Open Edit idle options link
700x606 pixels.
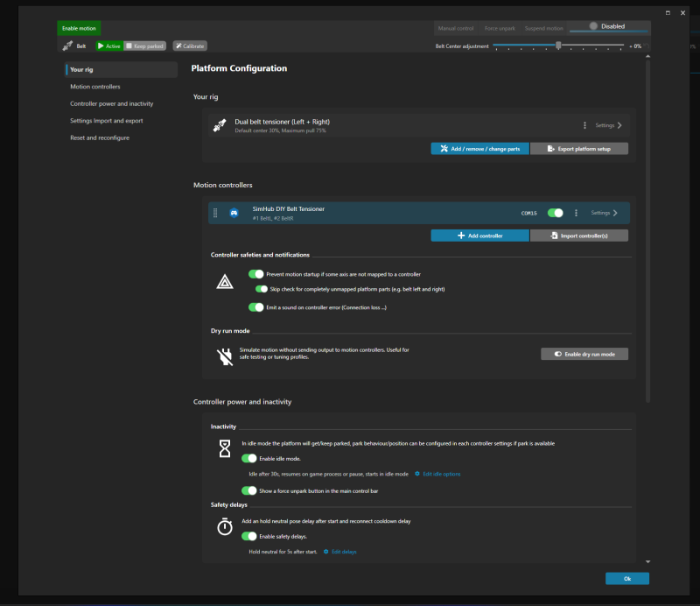pyautogui.click(x=442, y=474)
